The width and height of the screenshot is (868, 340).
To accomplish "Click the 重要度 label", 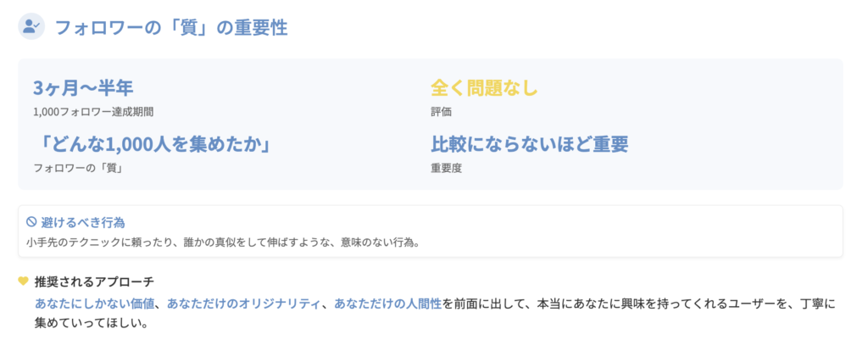I will pos(447,168).
